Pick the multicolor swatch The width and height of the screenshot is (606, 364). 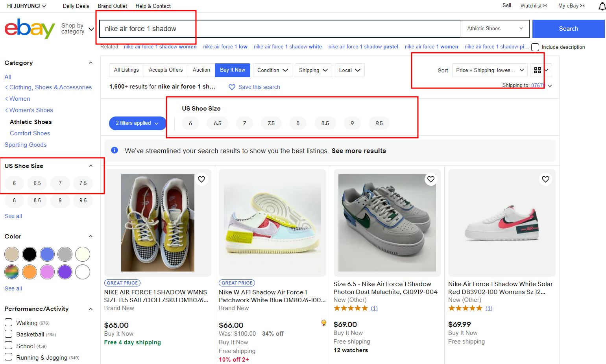pyautogui.click(x=12, y=272)
